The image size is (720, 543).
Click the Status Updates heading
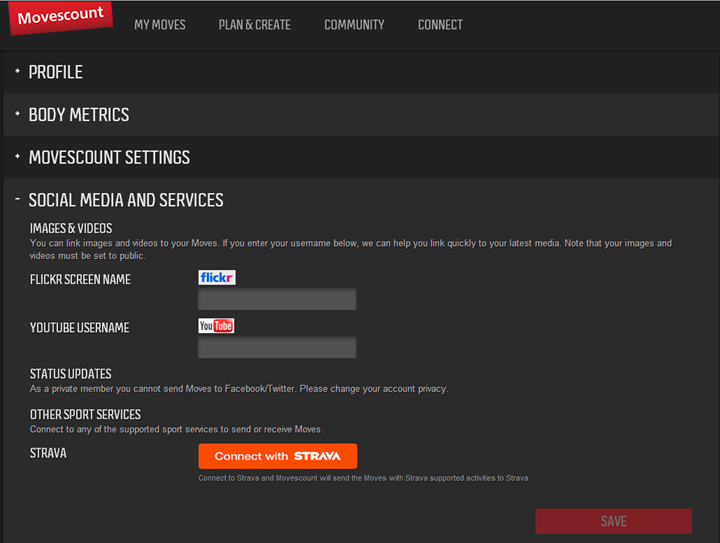71,374
